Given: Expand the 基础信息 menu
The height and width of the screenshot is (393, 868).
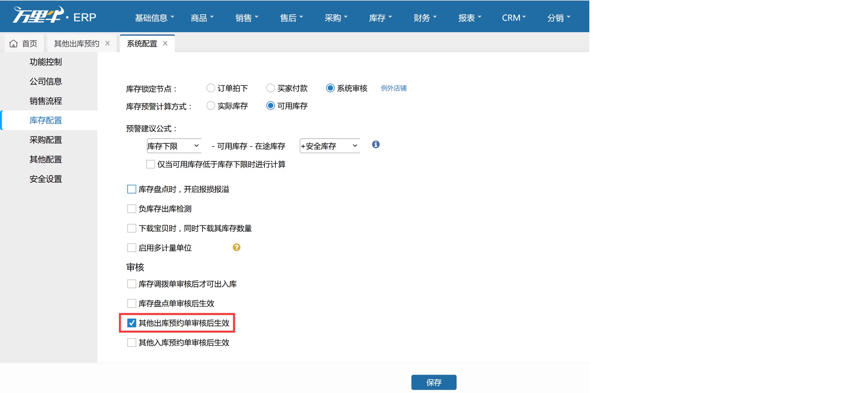Looking at the screenshot, I should [154, 18].
